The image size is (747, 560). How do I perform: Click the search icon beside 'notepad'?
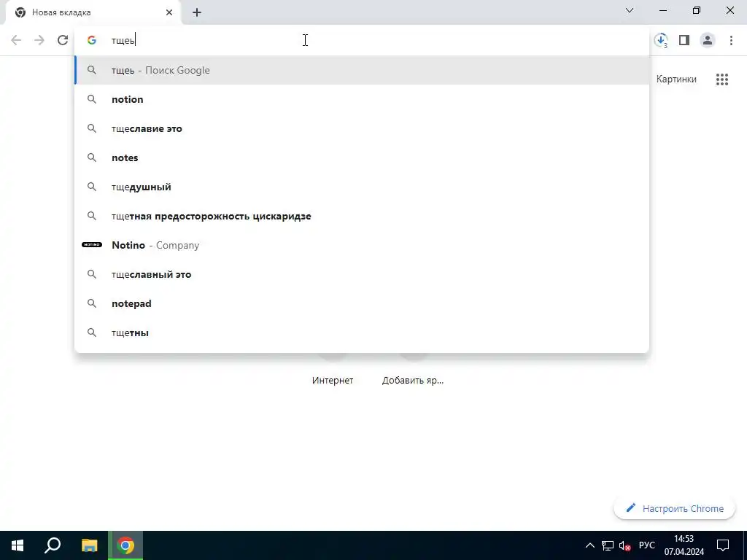(x=92, y=303)
